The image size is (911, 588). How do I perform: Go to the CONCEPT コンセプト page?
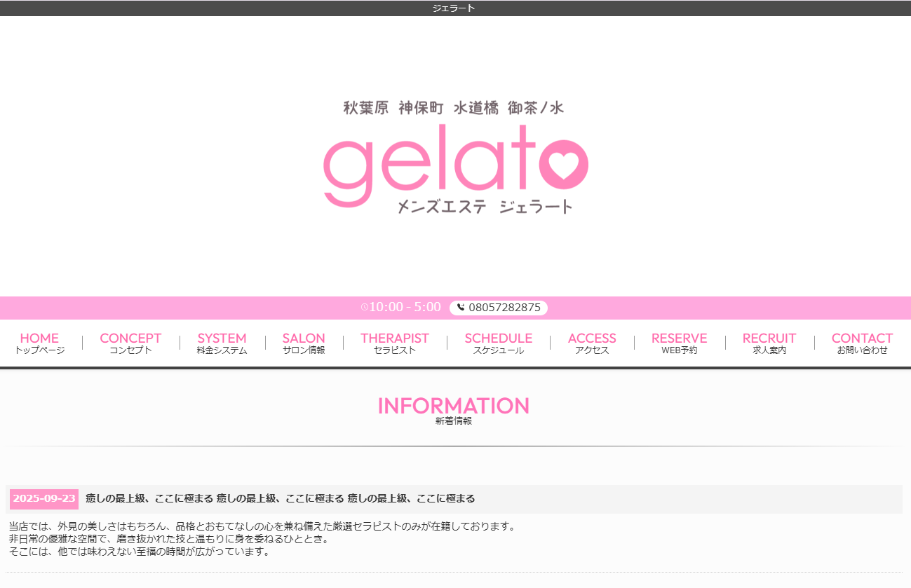[x=130, y=343]
